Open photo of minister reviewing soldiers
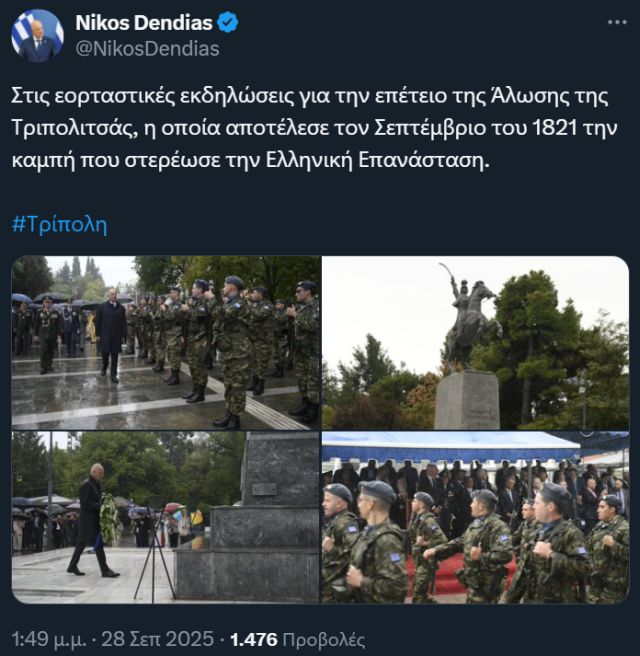Image resolution: width=640 pixels, height=656 pixels. click(x=166, y=343)
